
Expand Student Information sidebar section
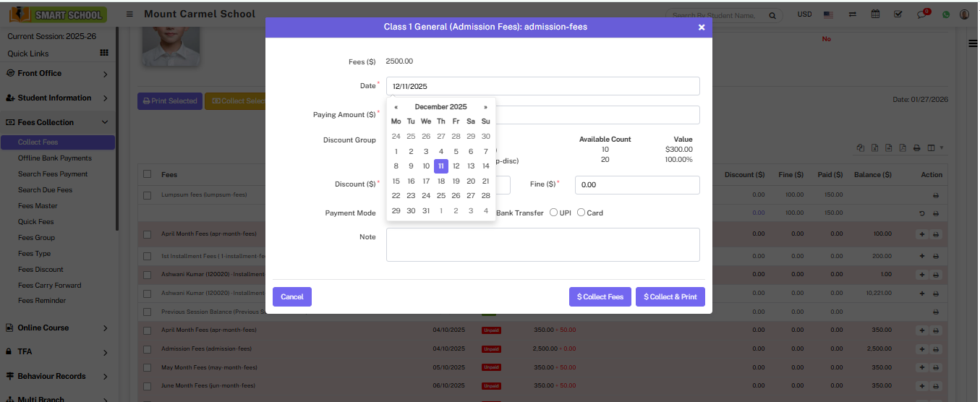[57, 98]
